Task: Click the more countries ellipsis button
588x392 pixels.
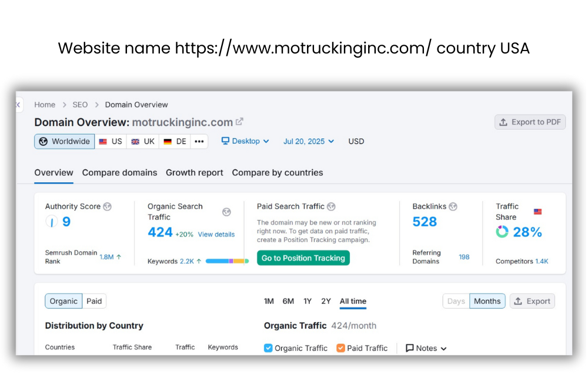Action: click(199, 142)
